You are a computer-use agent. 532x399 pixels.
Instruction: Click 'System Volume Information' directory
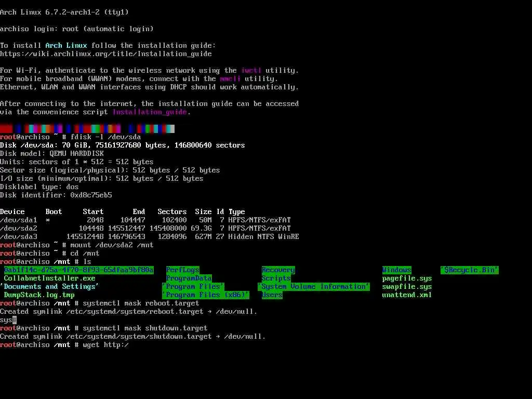[313, 286]
